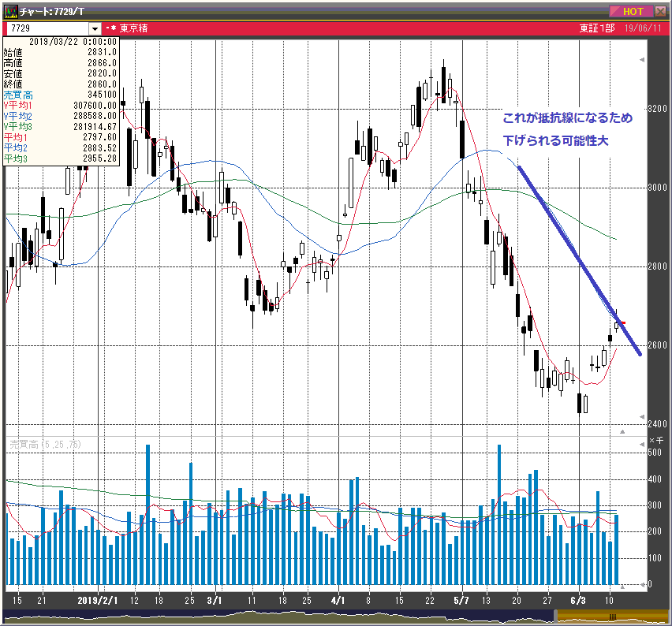
Task: Click the 売買高 (5,25,75) volume indicator label
Action: (45, 445)
